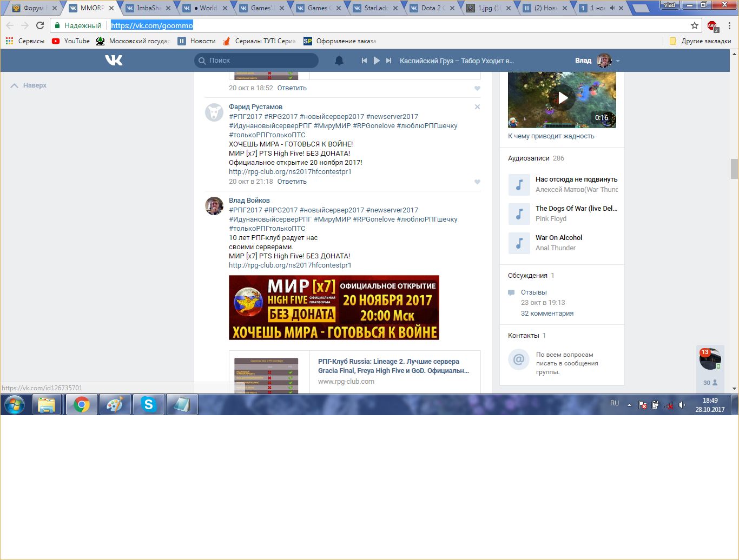
Task: Open the Windows Start menu
Action: pyautogui.click(x=15, y=404)
